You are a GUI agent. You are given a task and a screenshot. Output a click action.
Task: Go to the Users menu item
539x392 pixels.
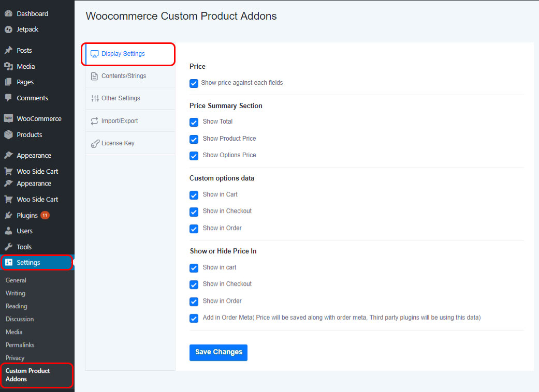[37, 231]
